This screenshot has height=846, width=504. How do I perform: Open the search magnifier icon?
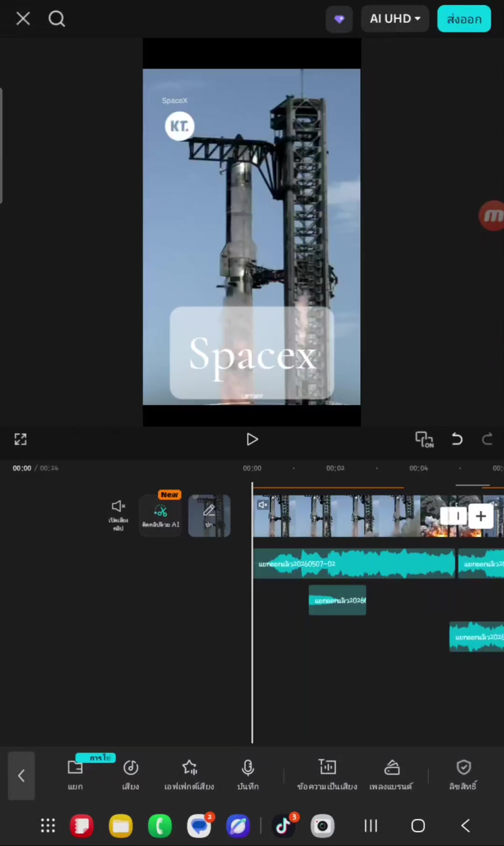click(56, 19)
